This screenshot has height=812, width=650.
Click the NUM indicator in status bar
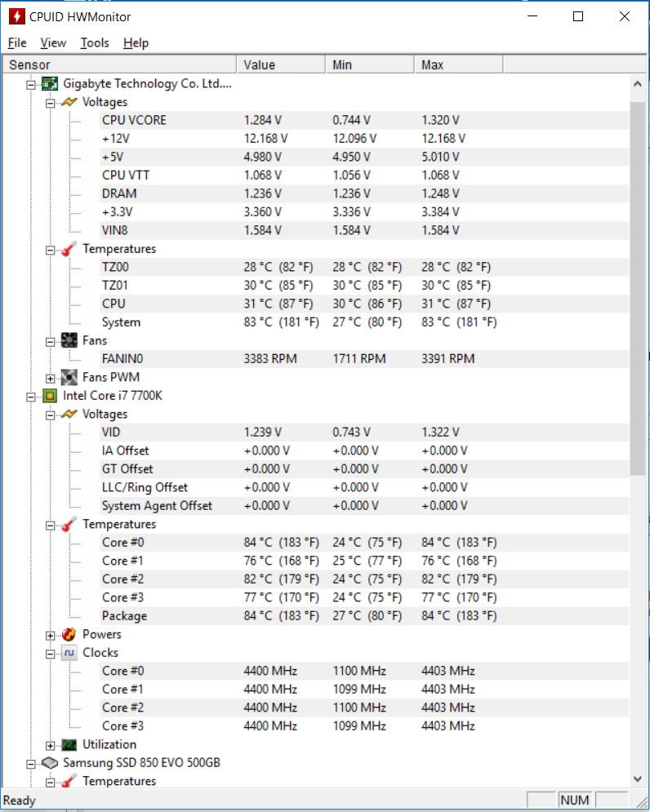click(x=574, y=800)
